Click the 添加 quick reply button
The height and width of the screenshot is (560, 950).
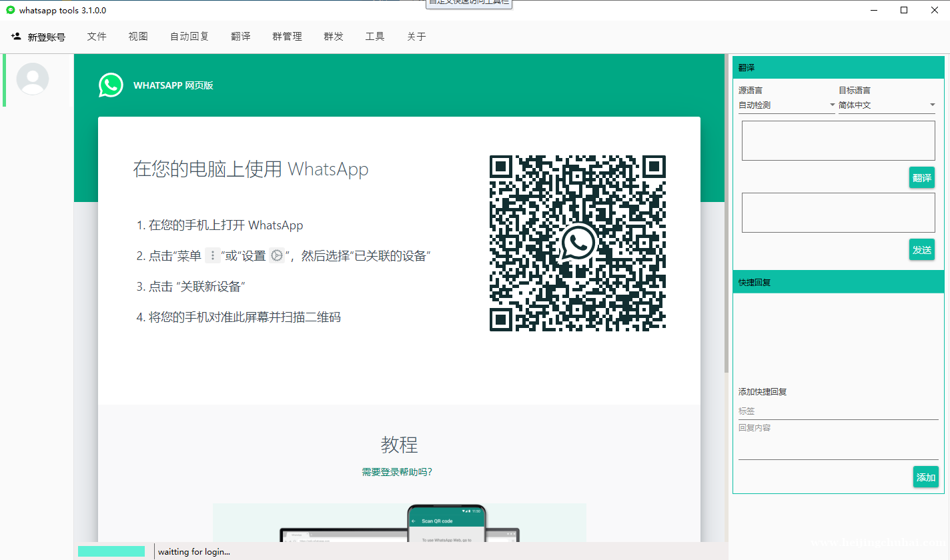tap(926, 477)
